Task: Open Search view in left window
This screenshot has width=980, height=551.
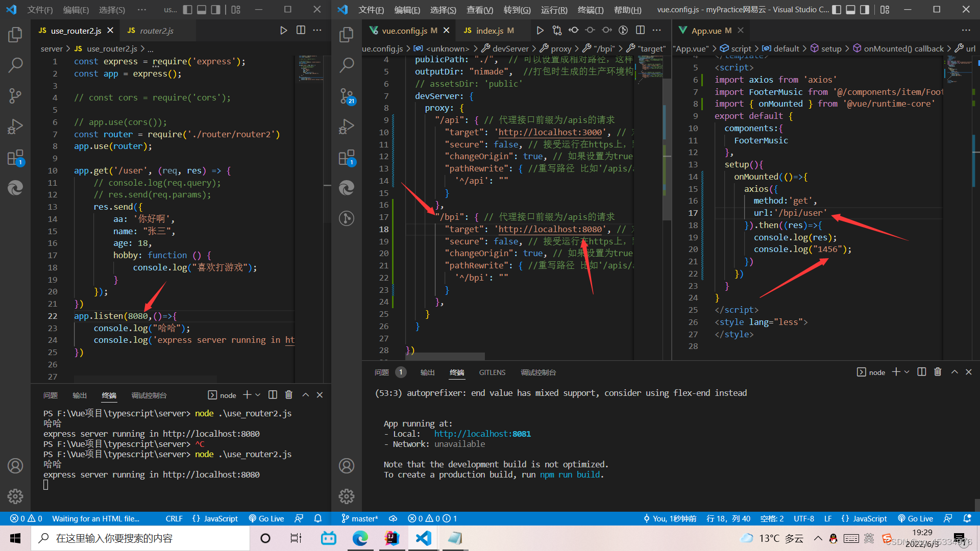Action: pos(15,65)
